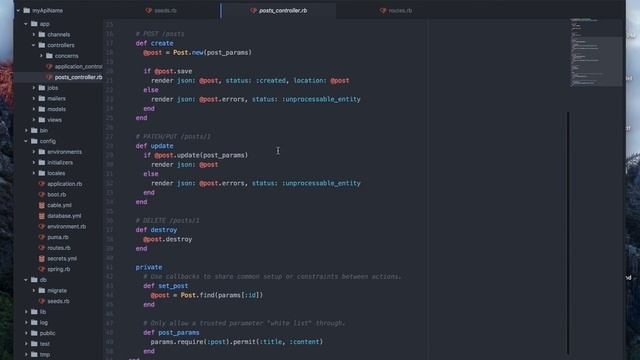Image resolution: width=640 pixels, height=360 pixels.
Task: Click 'def set_post' line
Action: tap(165, 286)
